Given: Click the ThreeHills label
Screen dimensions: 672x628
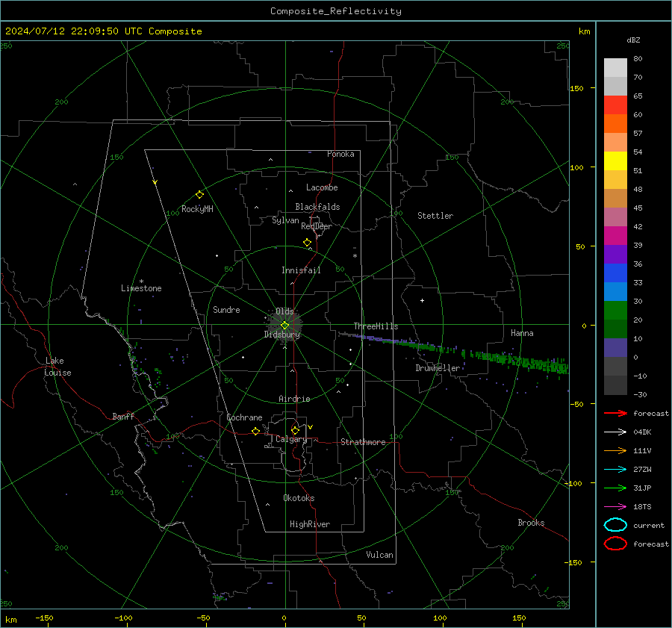Looking at the screenshot, I should [x=376, y=326].
